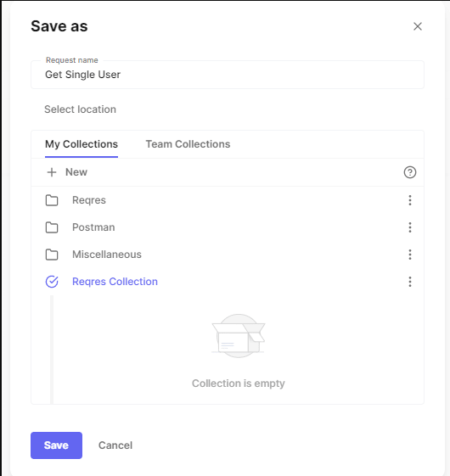Expand the Miscellaneous collection
Image resolution: width=450 pixels, height=476 pixels.
point(107,255)
